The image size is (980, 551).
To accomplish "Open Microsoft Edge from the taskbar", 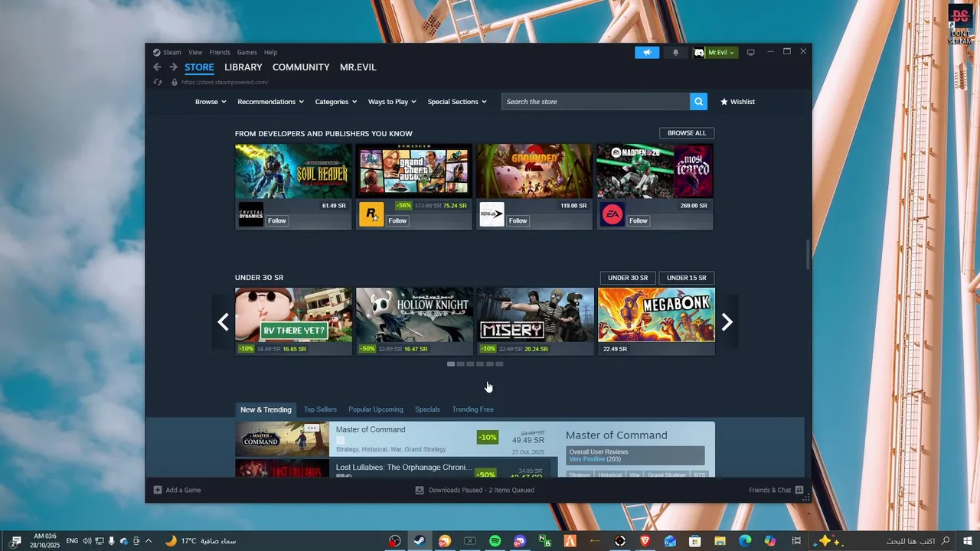I will 745,541.
